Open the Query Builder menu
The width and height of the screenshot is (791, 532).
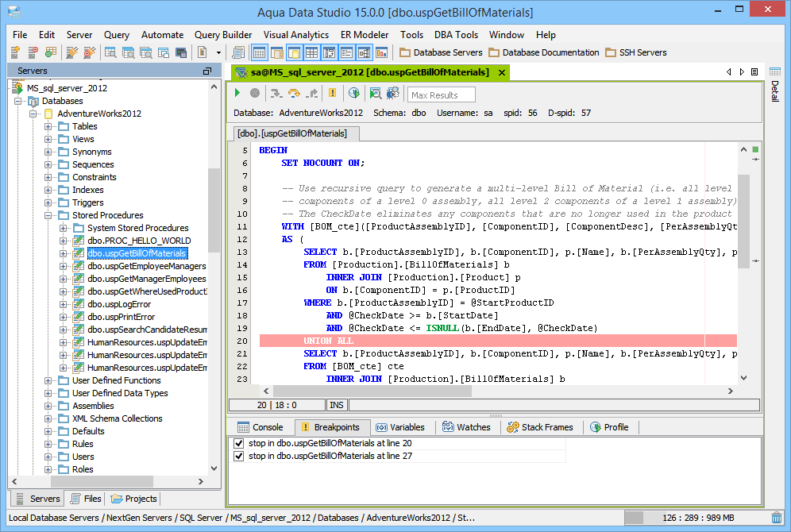(x=223, y=35)
